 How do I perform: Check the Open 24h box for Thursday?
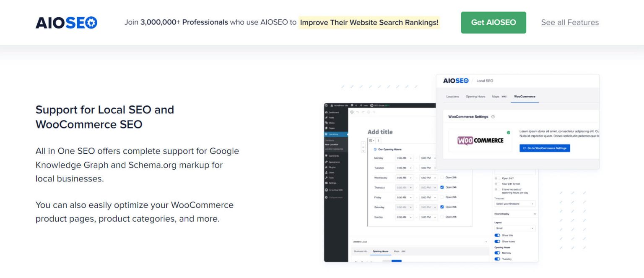(442, 187)
